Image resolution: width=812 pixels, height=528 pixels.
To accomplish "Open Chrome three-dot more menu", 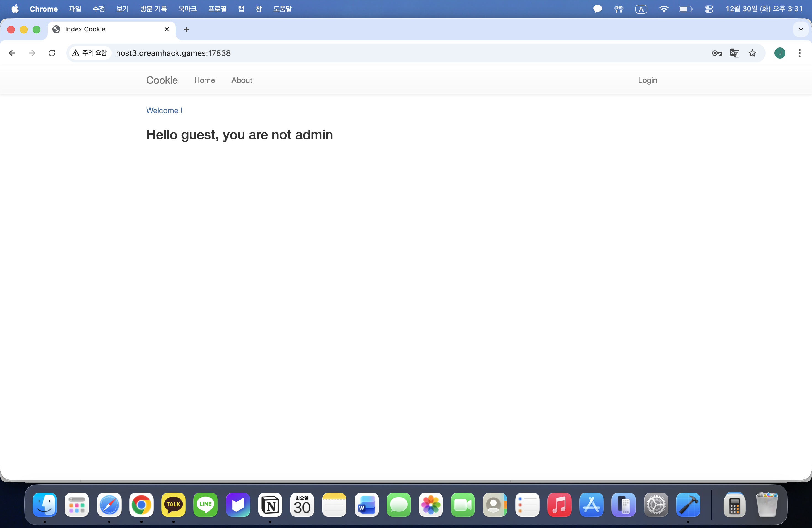I will coord(800,53).
